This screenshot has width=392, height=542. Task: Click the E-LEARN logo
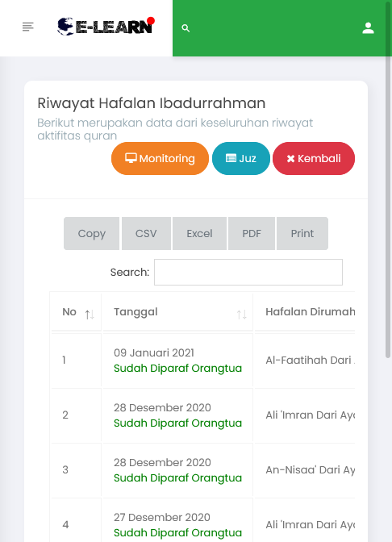pos(106,27)
